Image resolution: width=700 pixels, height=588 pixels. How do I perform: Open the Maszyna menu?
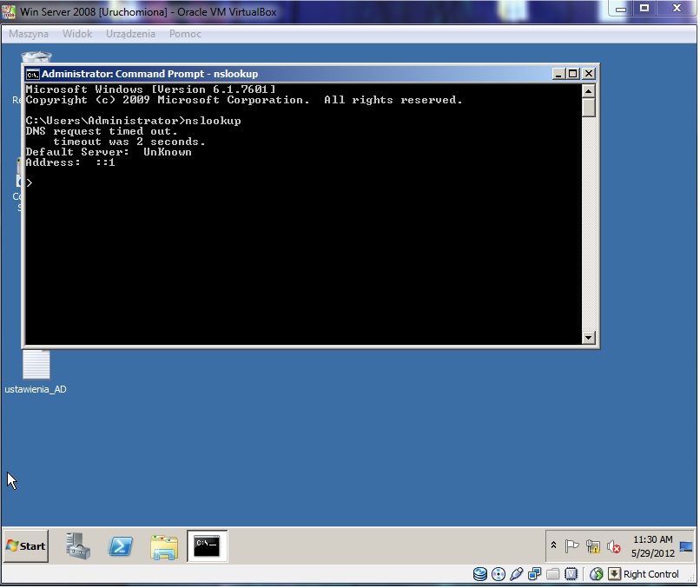click(29, 34)
